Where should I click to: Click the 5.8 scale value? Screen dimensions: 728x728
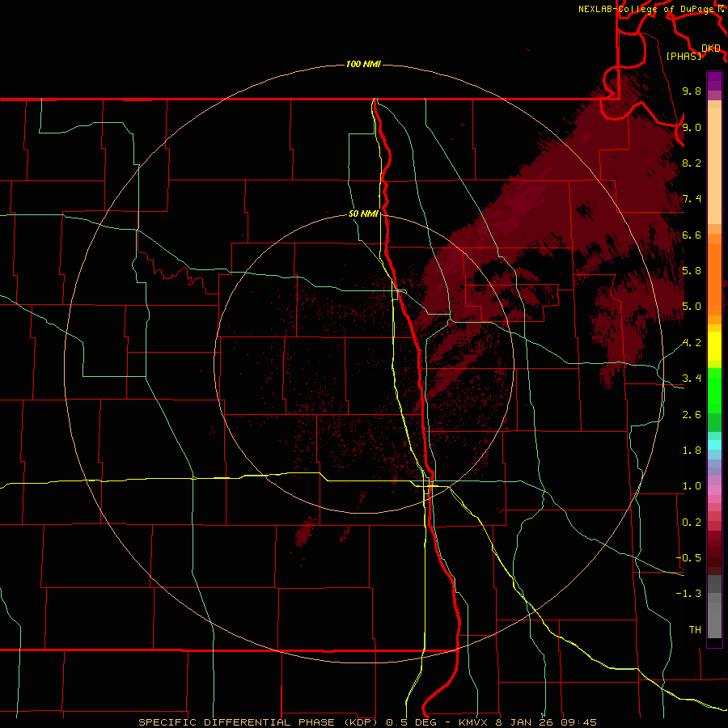[692, 271]
